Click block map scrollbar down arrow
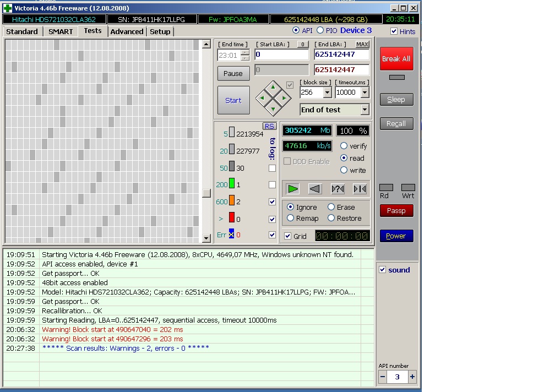 pos(206,238)
